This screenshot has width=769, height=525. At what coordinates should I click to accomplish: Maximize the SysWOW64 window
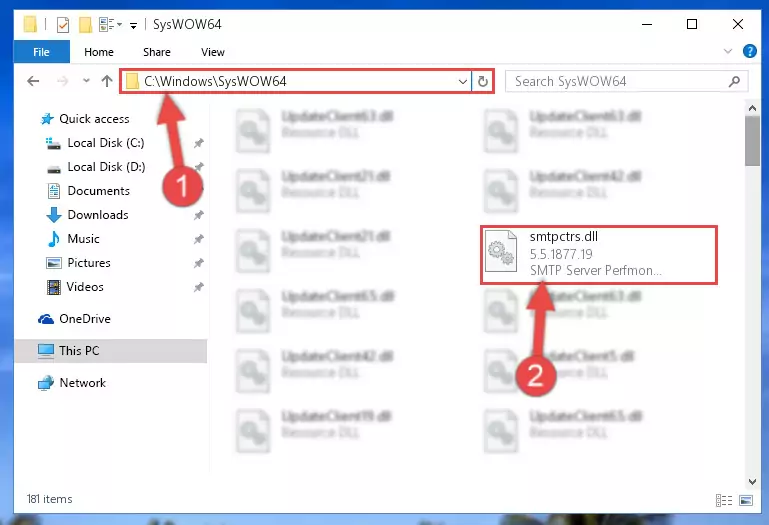click(x=692, y=24)
